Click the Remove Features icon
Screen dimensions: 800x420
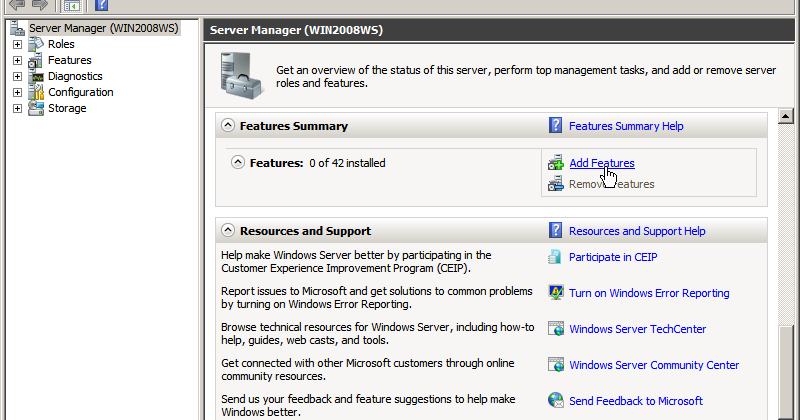pyautogui.click(x=556, y=184)
